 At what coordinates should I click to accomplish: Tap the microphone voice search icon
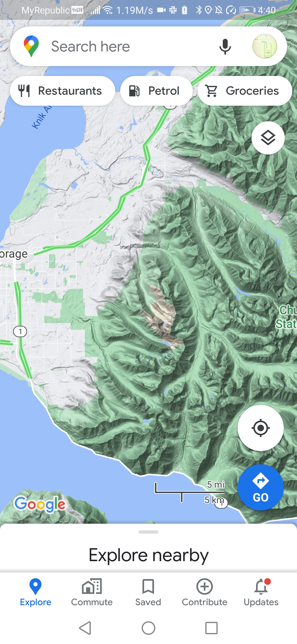point(225,47)
